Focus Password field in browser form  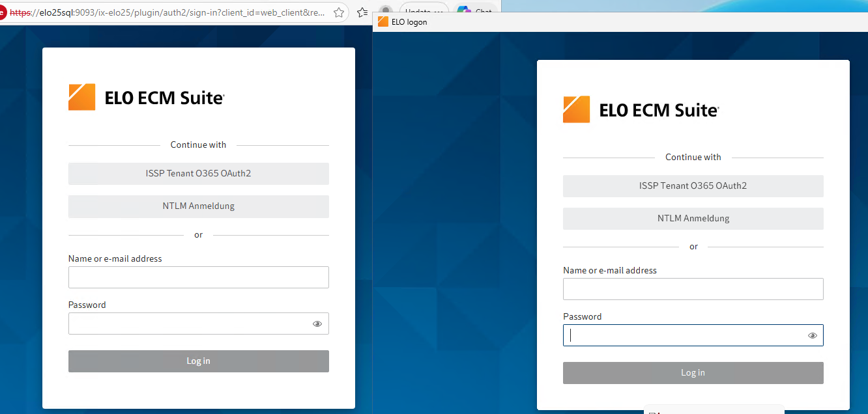(189, 324)
